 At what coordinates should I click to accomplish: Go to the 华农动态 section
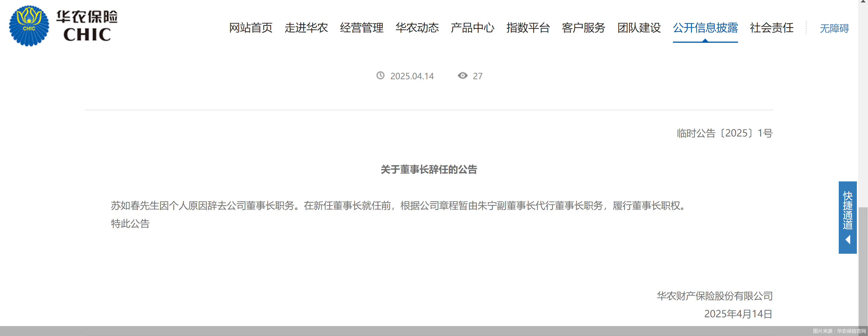[x=417, y=28]
